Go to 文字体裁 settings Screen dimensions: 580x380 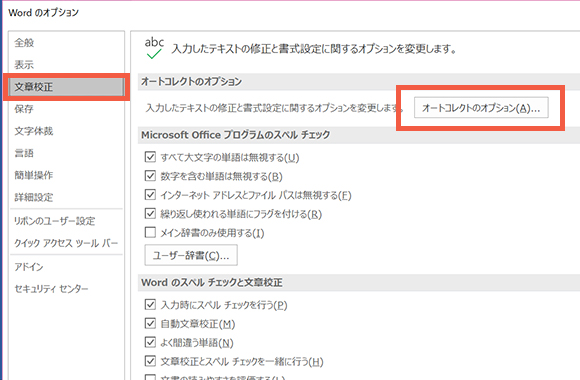34,131
